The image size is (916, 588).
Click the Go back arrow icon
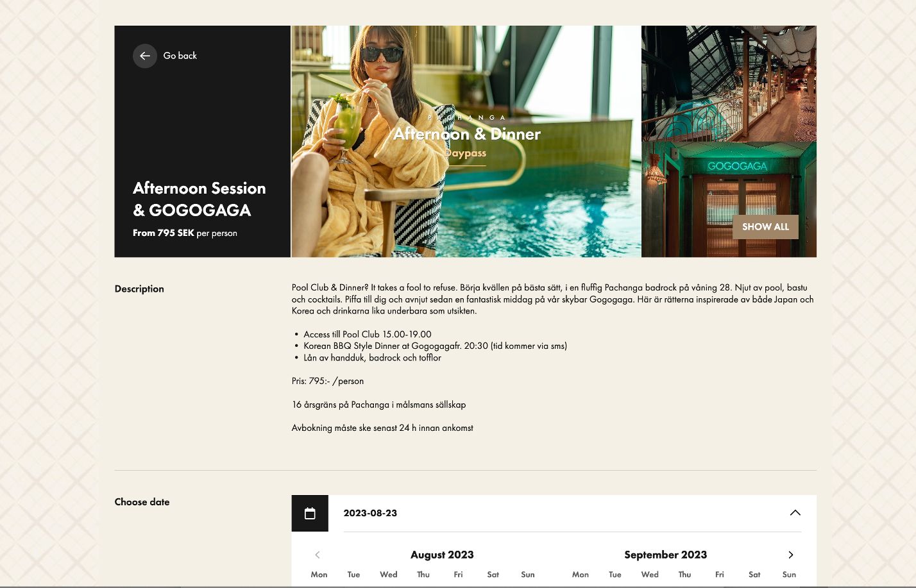(x=145, y=56)
